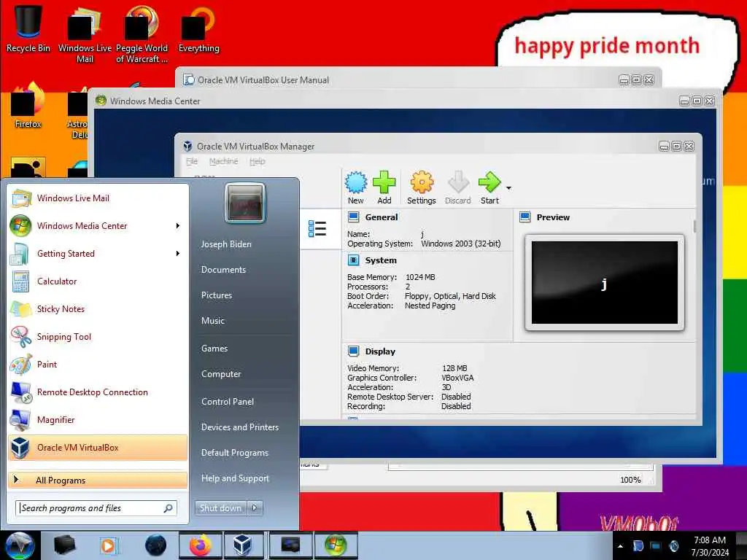Open the Everything desktop shortcut
This screenshot has height=560, width=747.
tap(198, 28)
